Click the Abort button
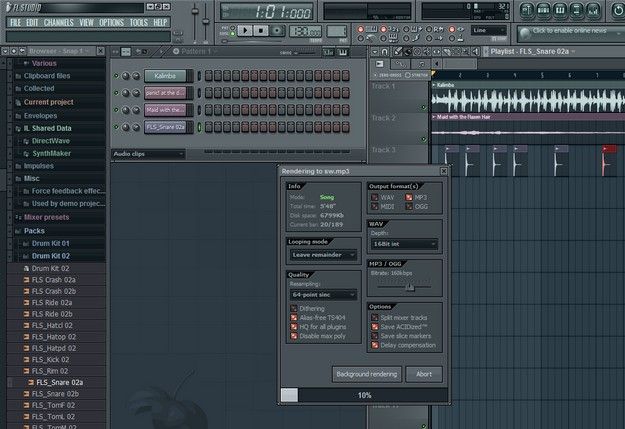The width and height of the screenshot is (625, 429). coord(424,374)
